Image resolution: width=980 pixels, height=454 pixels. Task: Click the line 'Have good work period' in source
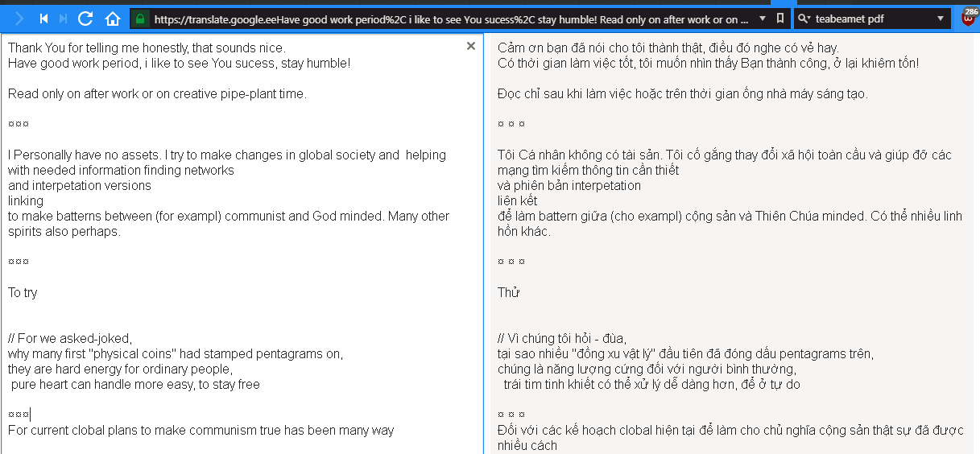pos(179,64)
